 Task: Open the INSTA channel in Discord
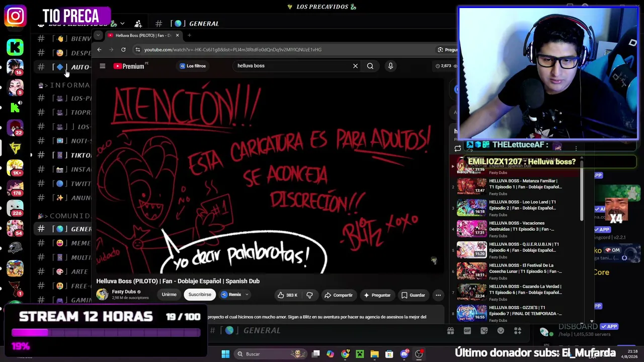pos(63,169)
